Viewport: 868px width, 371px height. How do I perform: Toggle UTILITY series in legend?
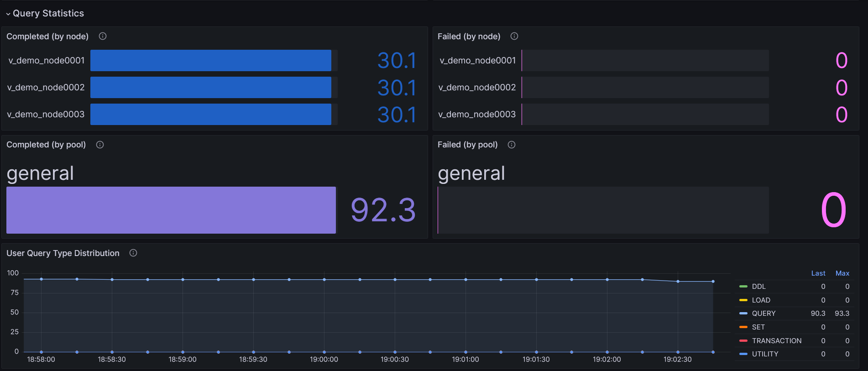click(x=765, y=354)
